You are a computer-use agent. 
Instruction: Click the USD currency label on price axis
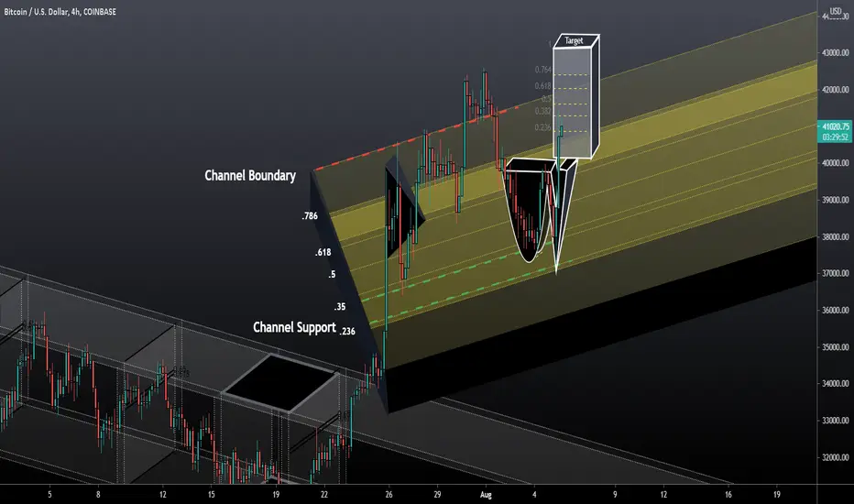coord(836,11)
